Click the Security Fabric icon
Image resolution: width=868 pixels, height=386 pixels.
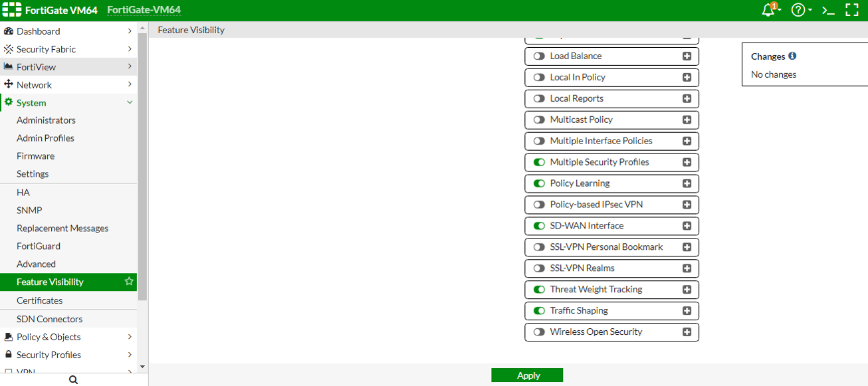pos(9,49)
